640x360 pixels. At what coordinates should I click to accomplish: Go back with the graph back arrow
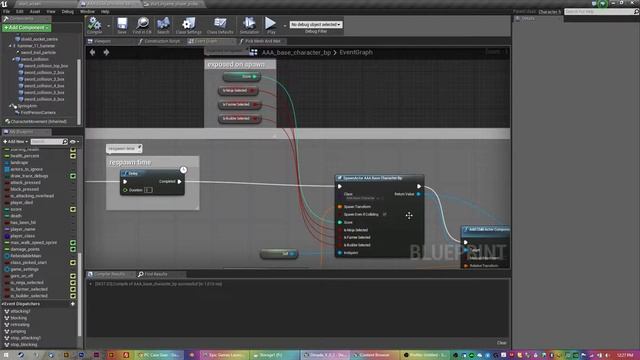point(93,52)
